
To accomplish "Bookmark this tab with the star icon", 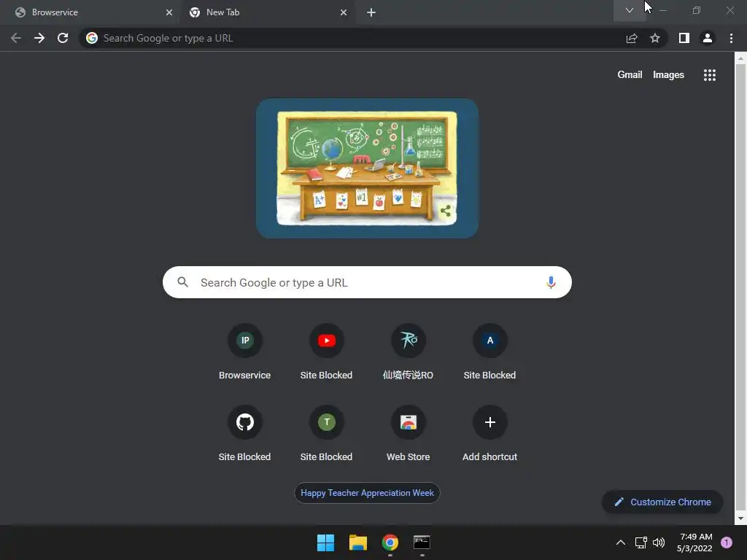I will pyautogui.click(x=655, y=38).
